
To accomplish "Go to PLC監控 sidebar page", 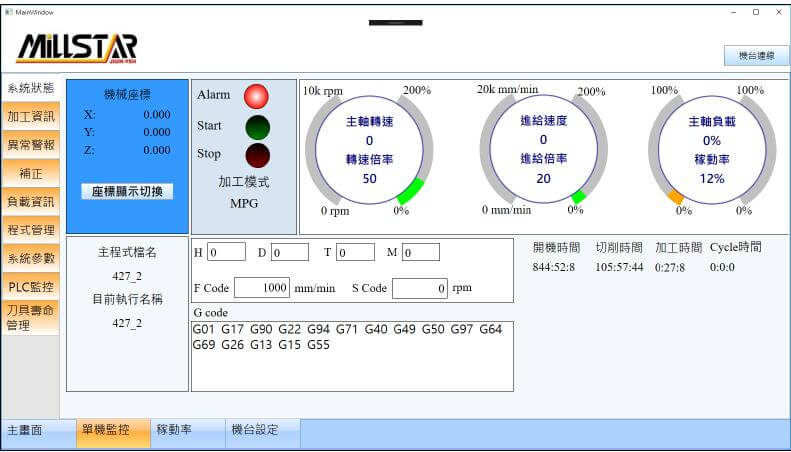I will pyautogui.click(x=31, y=286).
